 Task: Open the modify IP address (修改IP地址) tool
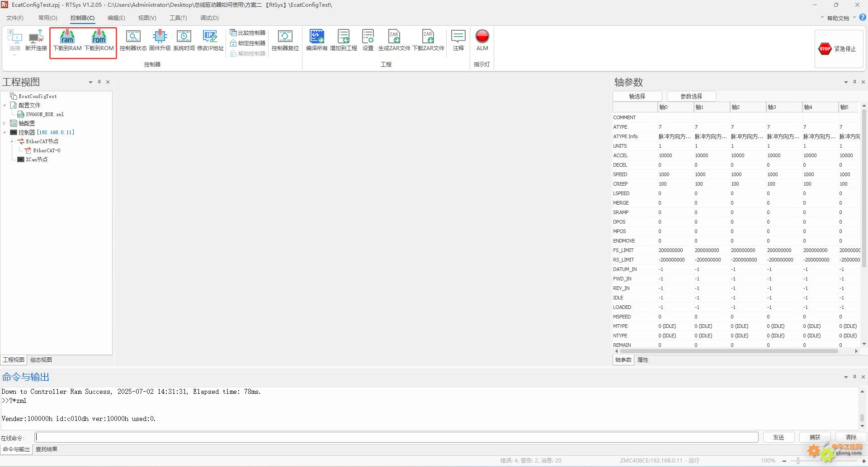[x=210, y=37]
